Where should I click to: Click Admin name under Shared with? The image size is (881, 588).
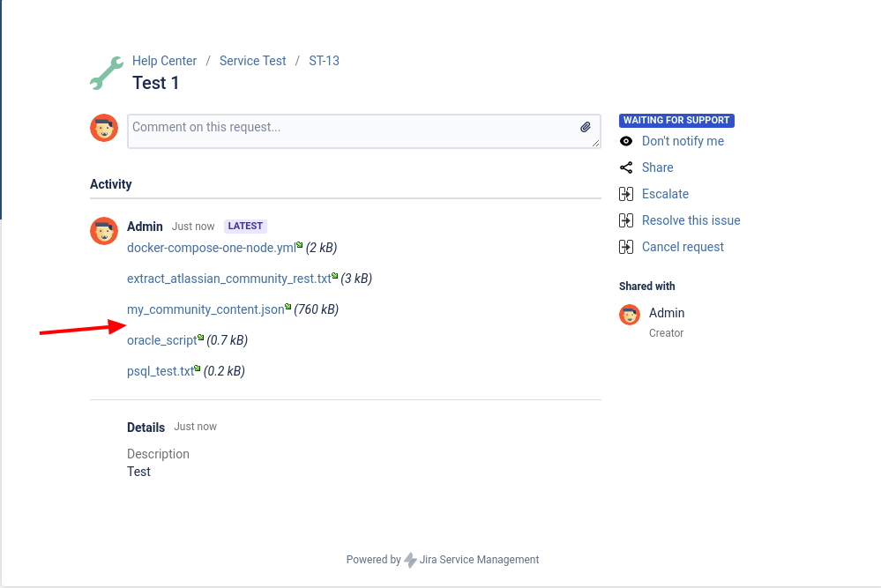click(667, 313)
